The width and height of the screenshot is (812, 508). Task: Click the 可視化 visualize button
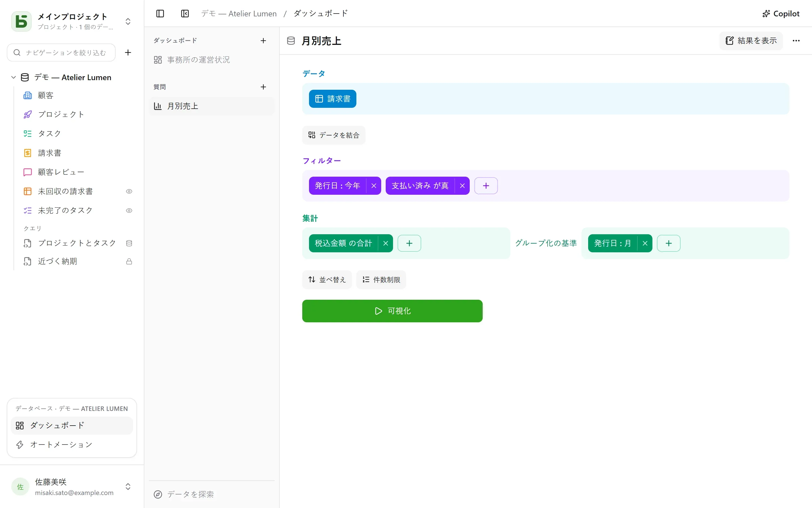click(x=392, y=311)
